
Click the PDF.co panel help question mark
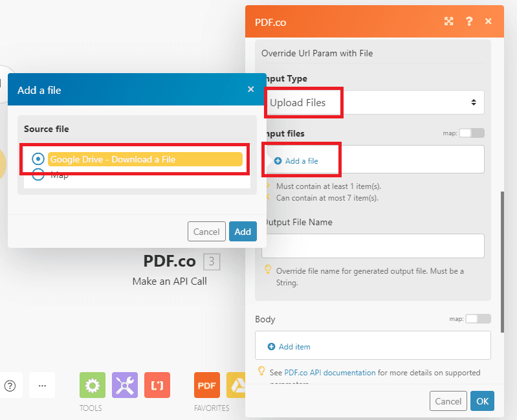[x=469, y=21]
